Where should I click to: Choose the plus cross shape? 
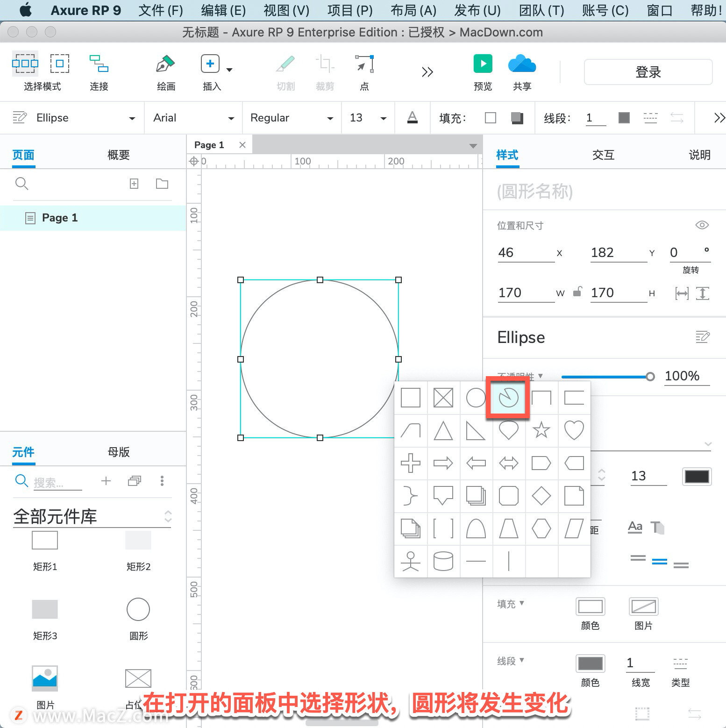pyautogui.click(x=410, y=463)
